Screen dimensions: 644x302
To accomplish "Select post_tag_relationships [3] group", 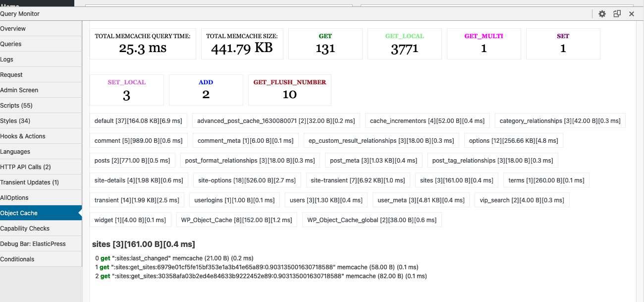I will pos(493,160).
